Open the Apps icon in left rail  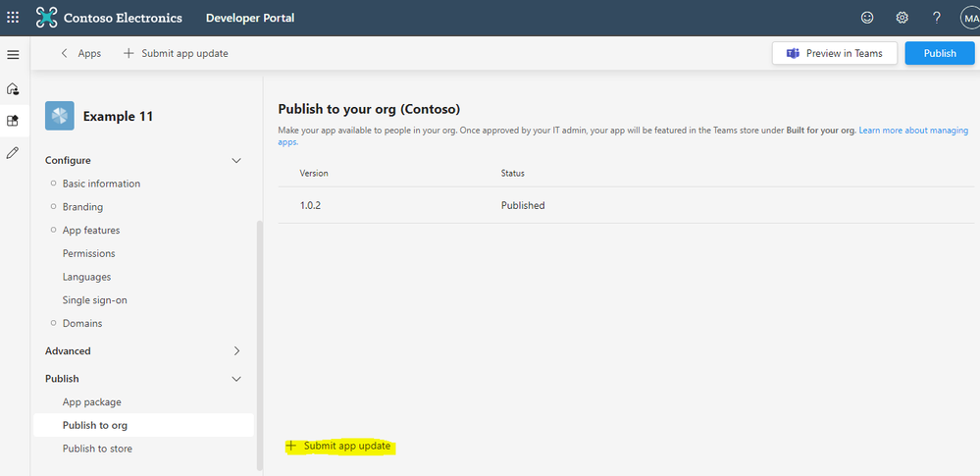click(13, 121)
